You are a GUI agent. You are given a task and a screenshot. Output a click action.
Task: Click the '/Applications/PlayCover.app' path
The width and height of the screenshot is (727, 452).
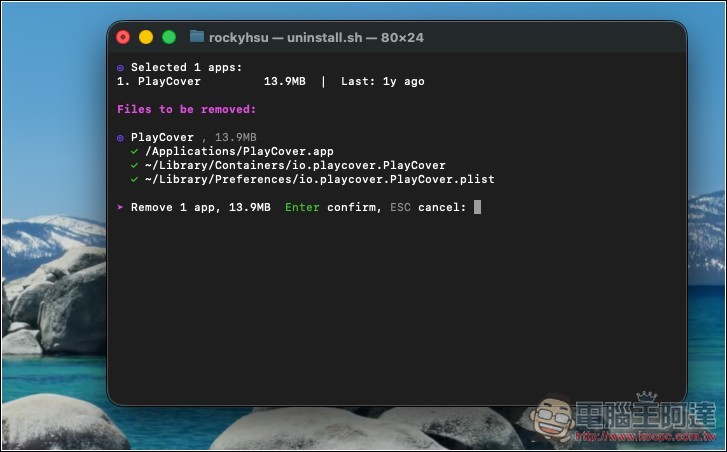[x=239, y=152]
